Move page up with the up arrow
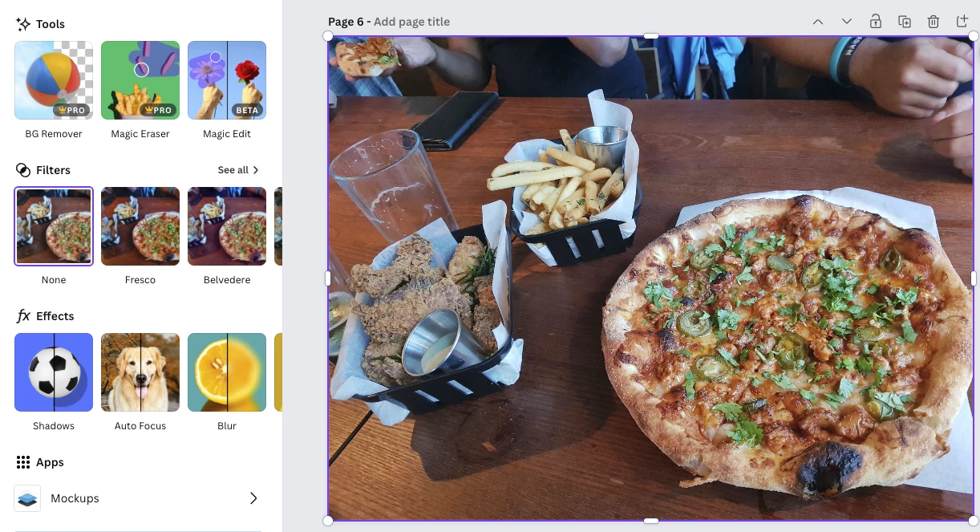980x532 pixels. click(818, 22)
